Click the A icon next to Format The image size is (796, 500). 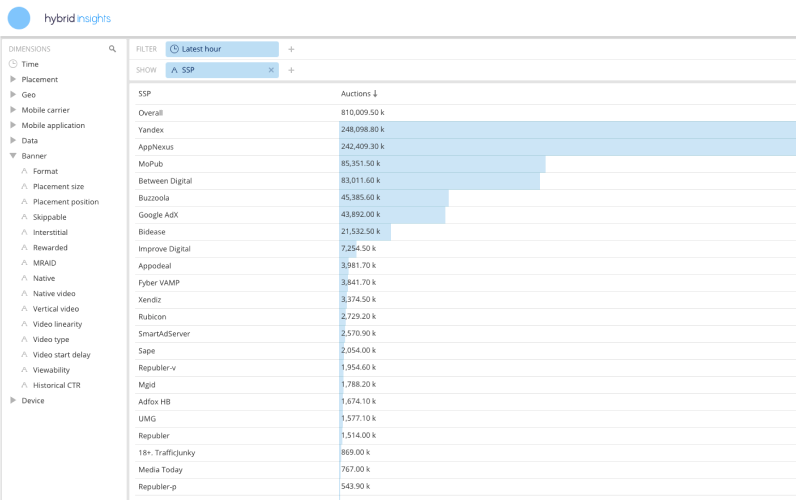(24, 171)
